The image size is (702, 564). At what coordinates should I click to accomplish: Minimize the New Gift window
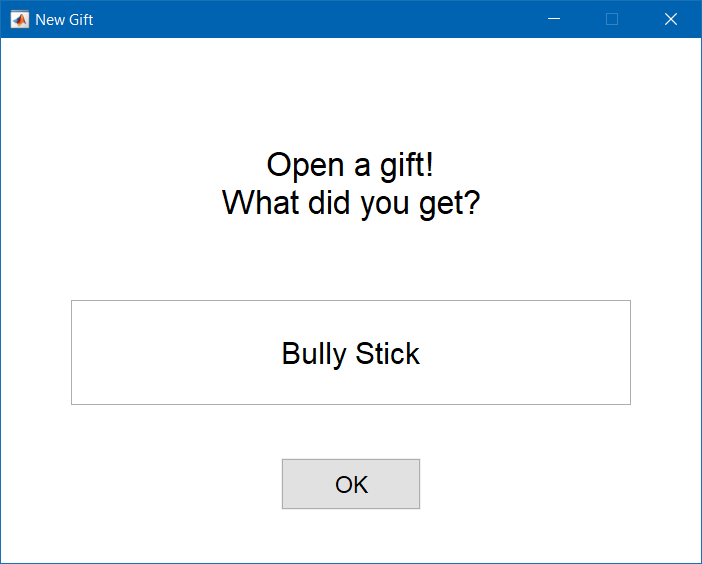(553, 19)
